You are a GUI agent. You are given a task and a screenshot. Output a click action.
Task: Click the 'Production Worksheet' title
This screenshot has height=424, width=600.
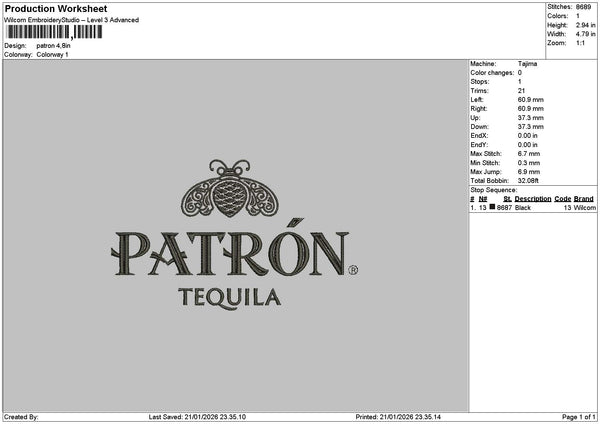click(56, 8)
